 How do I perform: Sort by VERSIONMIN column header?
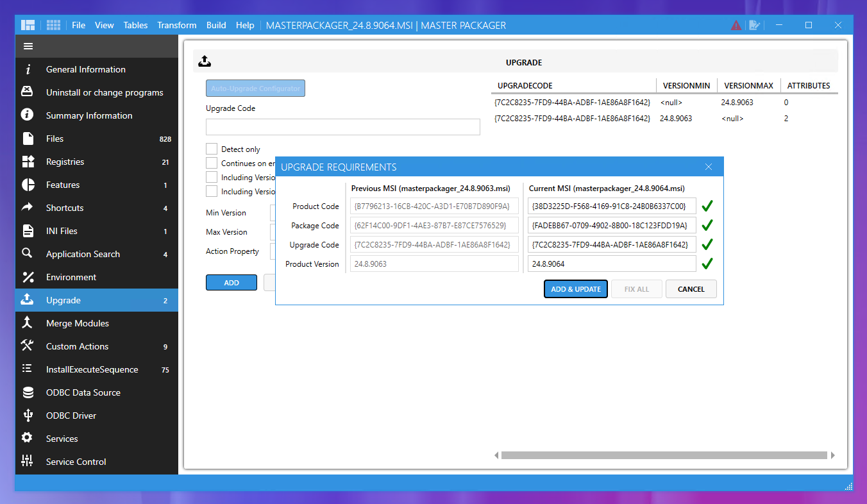coord(686,85)
